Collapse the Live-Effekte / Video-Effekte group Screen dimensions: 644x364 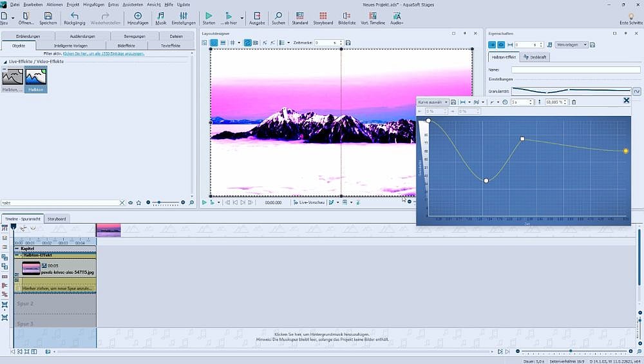click(5, 61)
